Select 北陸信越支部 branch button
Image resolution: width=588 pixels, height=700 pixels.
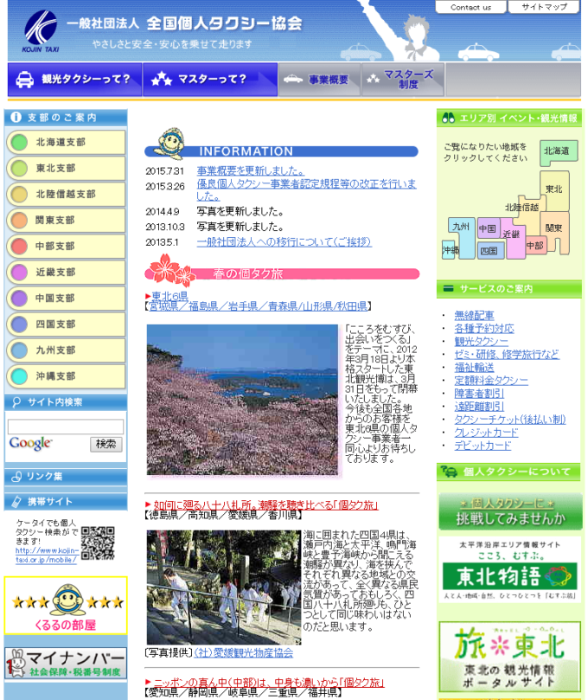tap(66, 194)
